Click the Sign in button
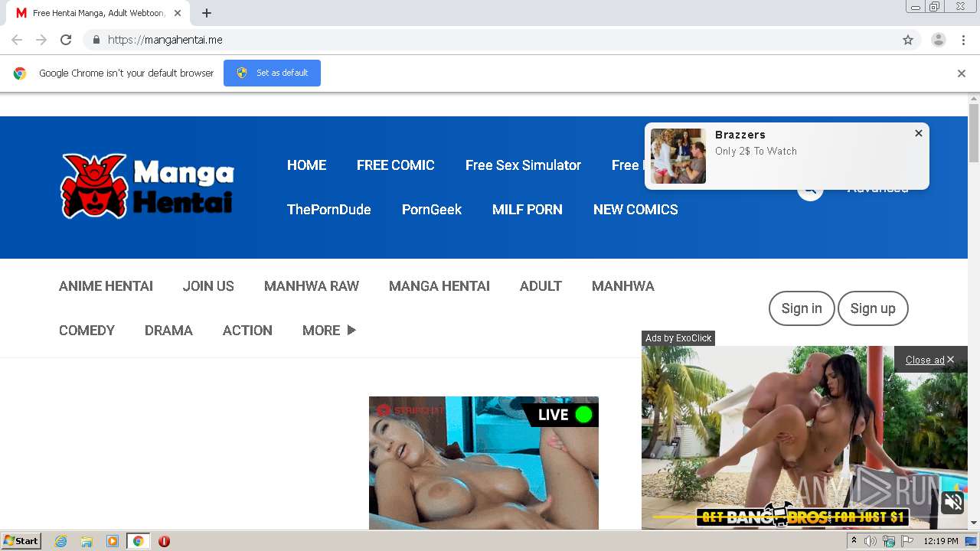Viewport: 980px width, 551px height. [802, 308]
